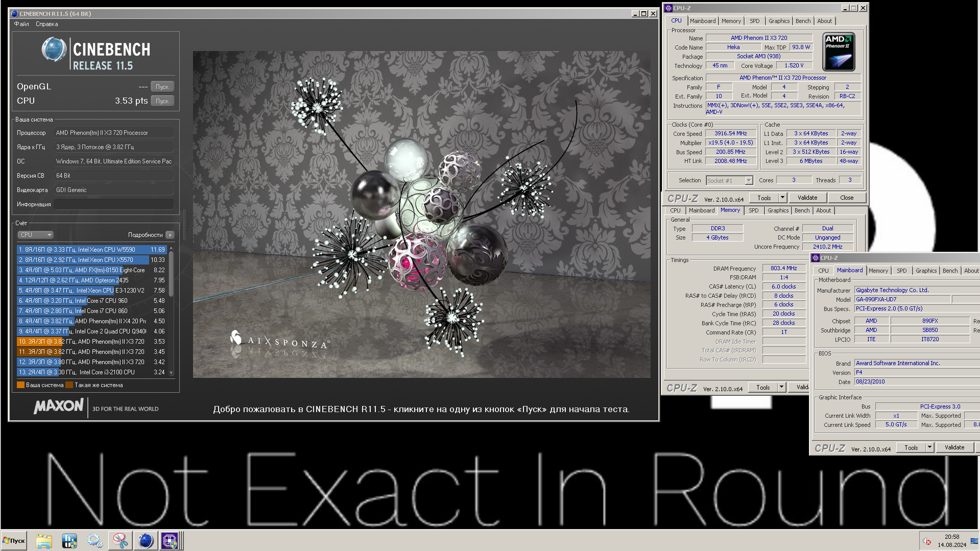
Task: Click the Информация input field
Action: click(114, 204)
